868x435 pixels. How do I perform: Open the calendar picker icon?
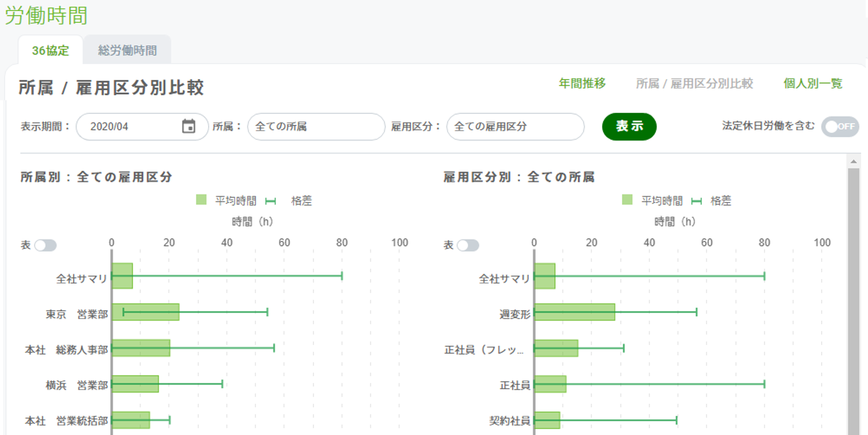188,126
